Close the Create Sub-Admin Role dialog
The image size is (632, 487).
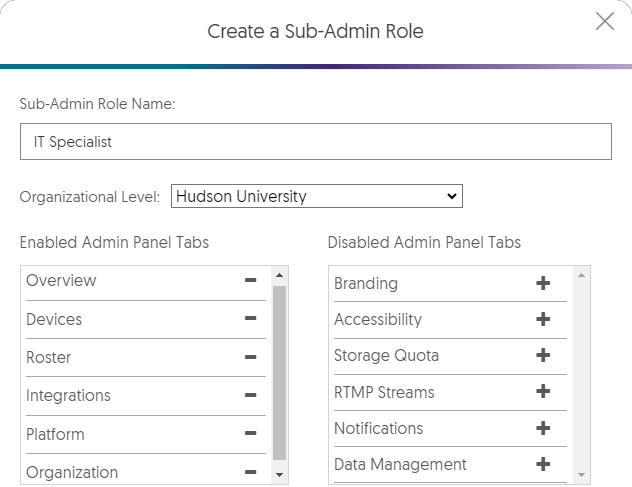click(x=605, y=21)
